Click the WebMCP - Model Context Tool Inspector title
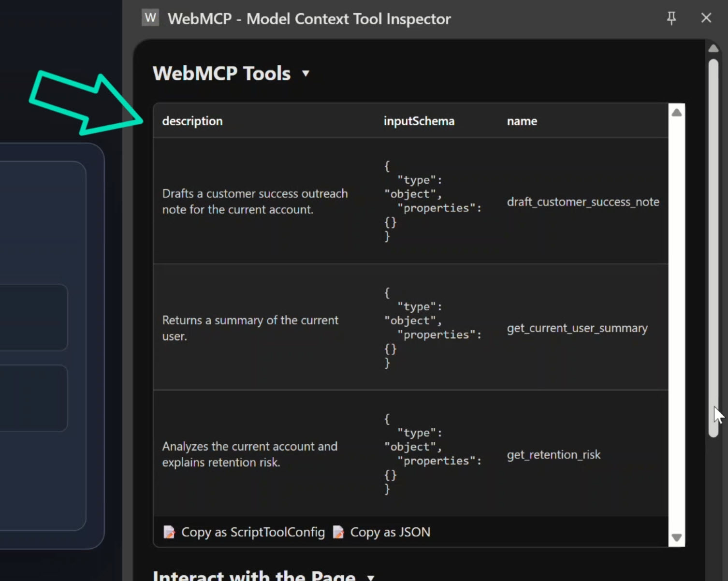Screen dimensions: 728x581 click(309, 18)
